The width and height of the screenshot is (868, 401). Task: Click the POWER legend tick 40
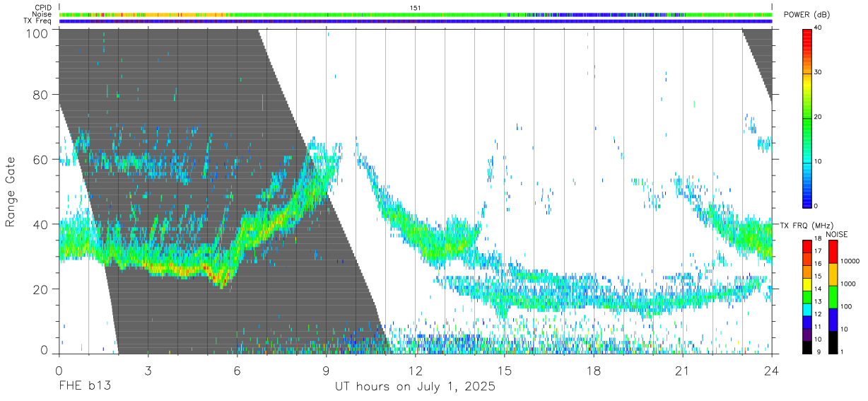point(819,28)
